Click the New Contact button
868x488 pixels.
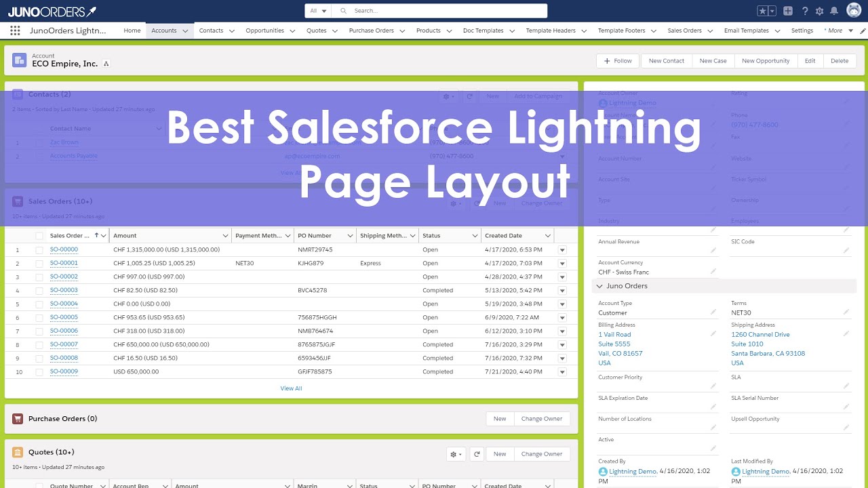tap(667, 61)
